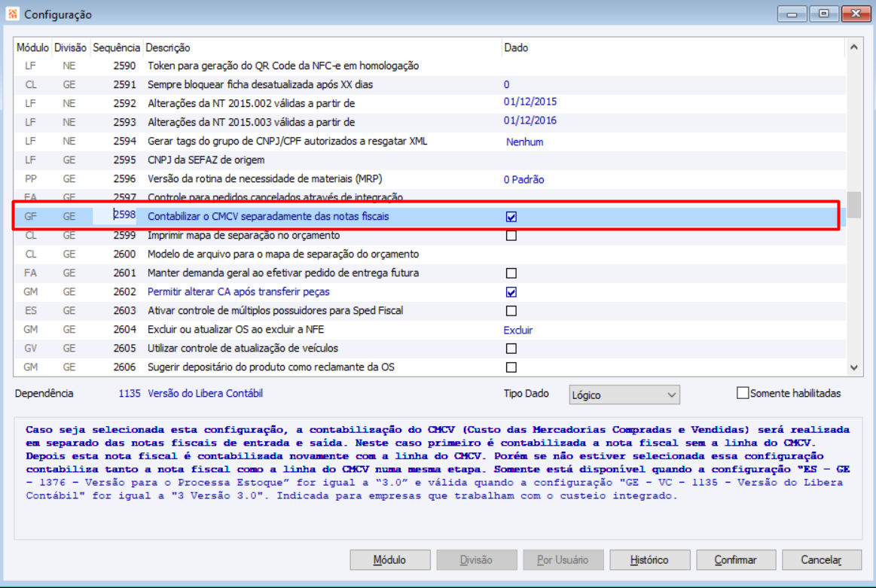The height and width of the screenshot is (588, 876).
Task: Click sequence number 2606 cell
Action: point(124,367)
